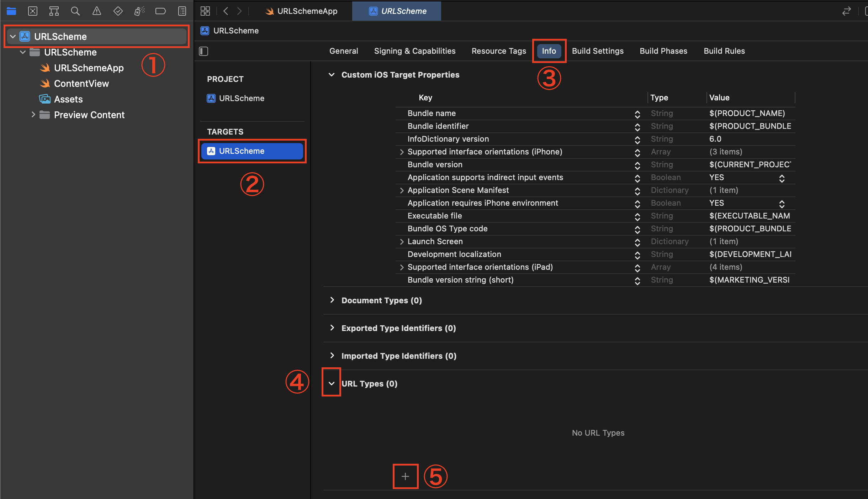Click the Value column header
The height and width of the screenshot is (499, 868).
(719, 98)
